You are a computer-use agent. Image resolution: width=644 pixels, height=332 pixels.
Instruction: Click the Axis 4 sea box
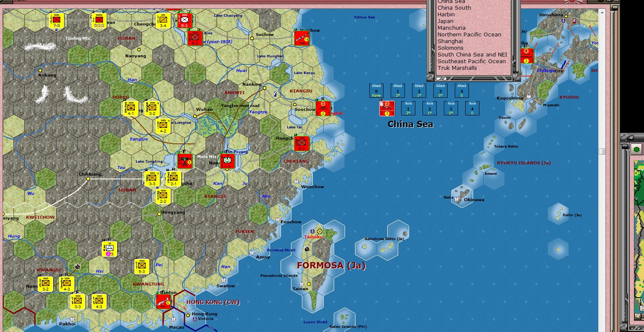(472, 108)
